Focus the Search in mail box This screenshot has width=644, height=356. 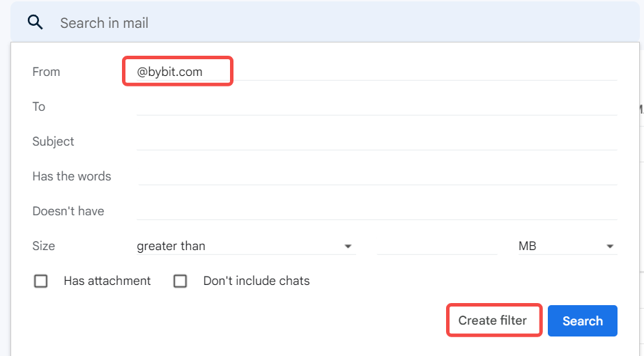point(279,23)
